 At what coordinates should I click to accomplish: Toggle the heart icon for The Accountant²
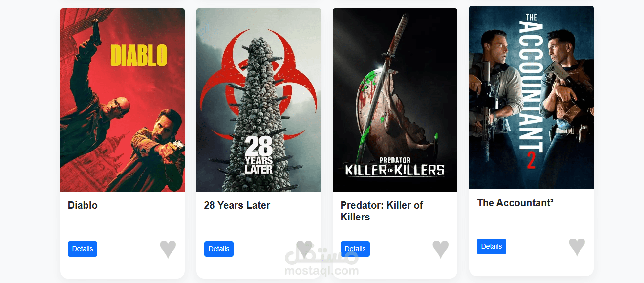pos(577,247)
